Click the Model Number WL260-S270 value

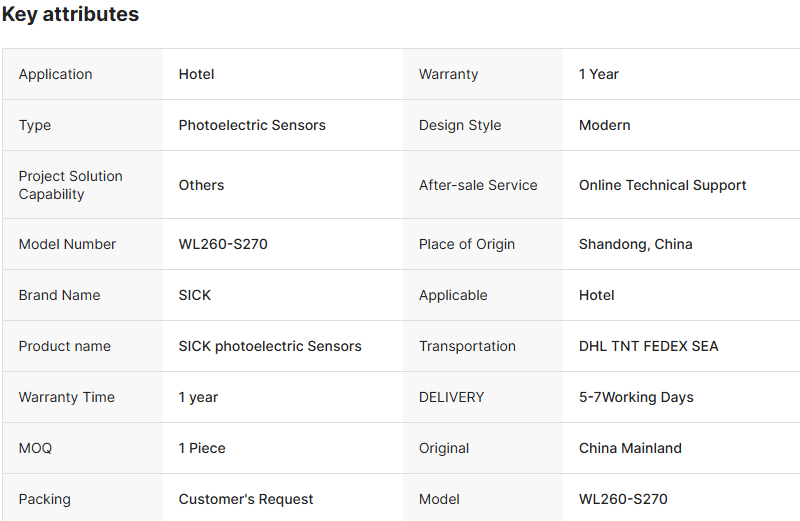pyautogui.click(x=223, y=244)
